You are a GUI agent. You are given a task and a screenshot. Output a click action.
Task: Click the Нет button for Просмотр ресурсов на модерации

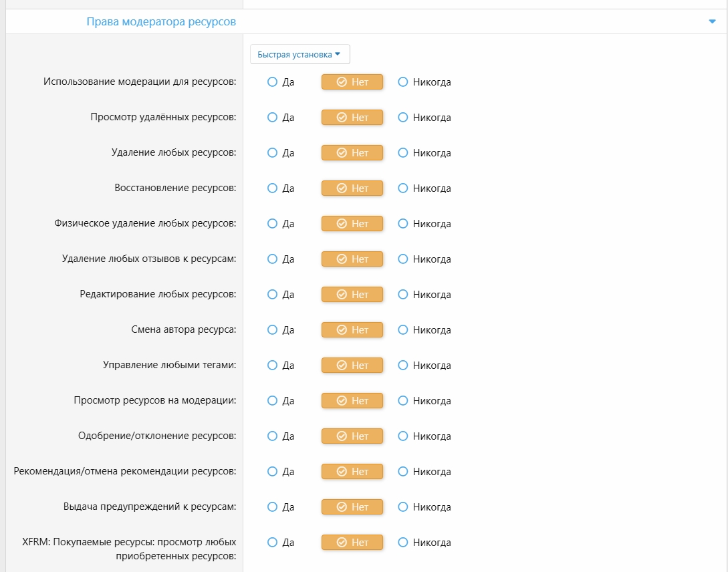(x=352, y=400)
